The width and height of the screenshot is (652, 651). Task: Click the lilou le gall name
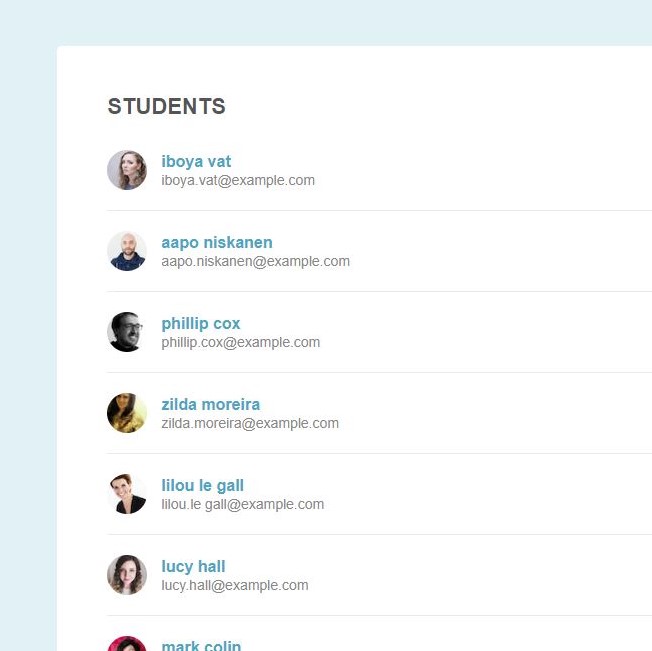(x=203, y=485)
